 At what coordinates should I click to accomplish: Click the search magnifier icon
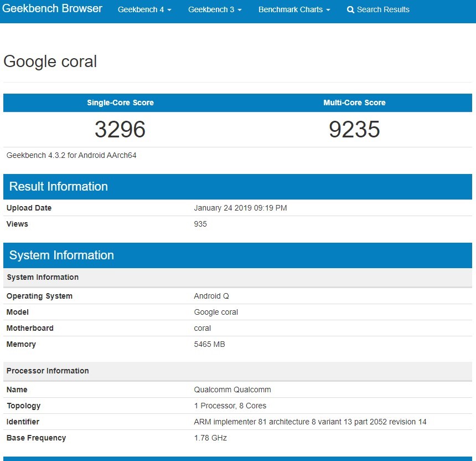pos(350,10)
